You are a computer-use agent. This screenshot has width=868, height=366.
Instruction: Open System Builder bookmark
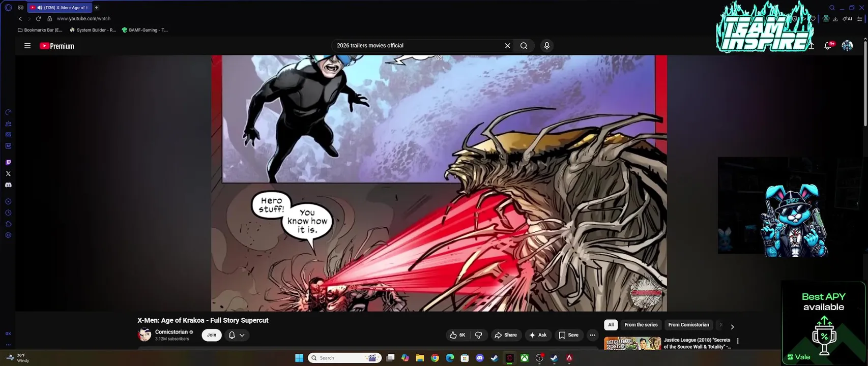pos(93,30)
